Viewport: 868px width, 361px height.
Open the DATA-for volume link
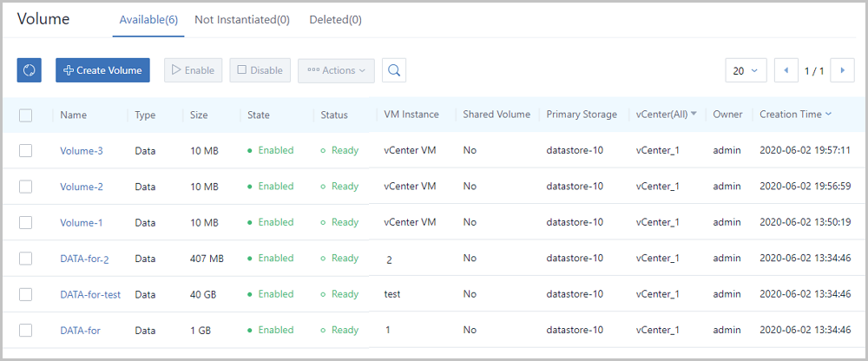tap(80, 331)
